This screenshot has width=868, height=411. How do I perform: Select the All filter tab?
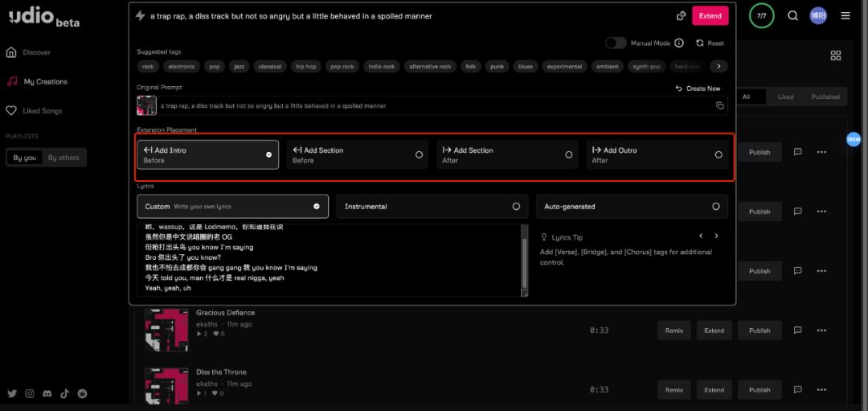pyautogui.click(x=746, y=97)
